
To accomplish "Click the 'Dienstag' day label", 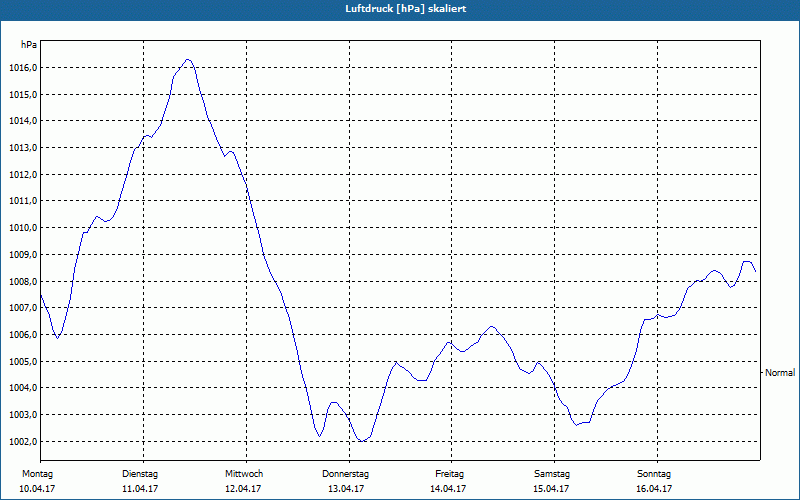I will pyautogui.click(x=140, y=474).
